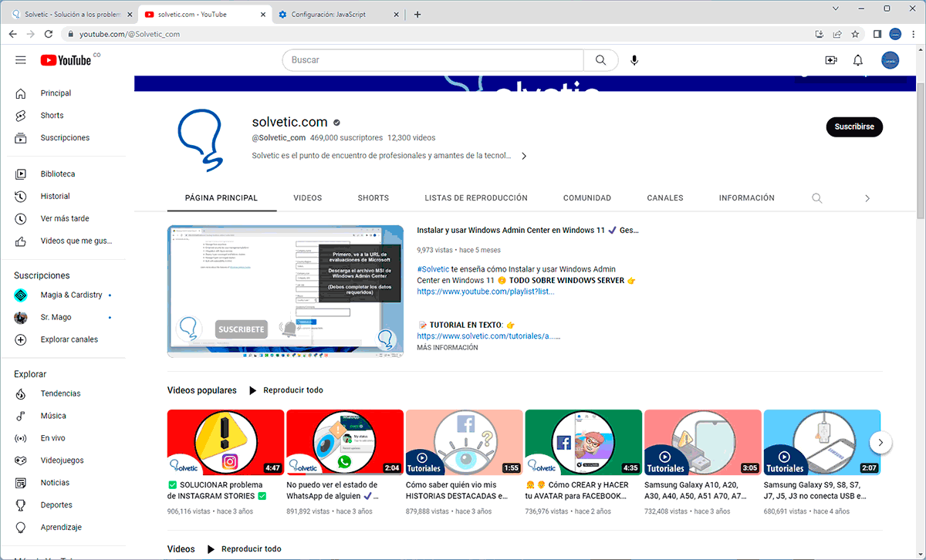Screen dimensions: 926x560
Task: Open SOLUCIONAR problema de INSTAGRAM STORIES thumbnail
Action: coord(226,442)
